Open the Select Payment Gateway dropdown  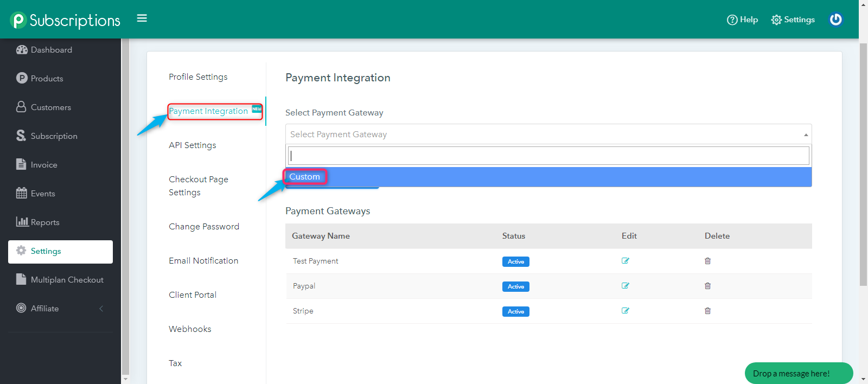coord(548,135)
